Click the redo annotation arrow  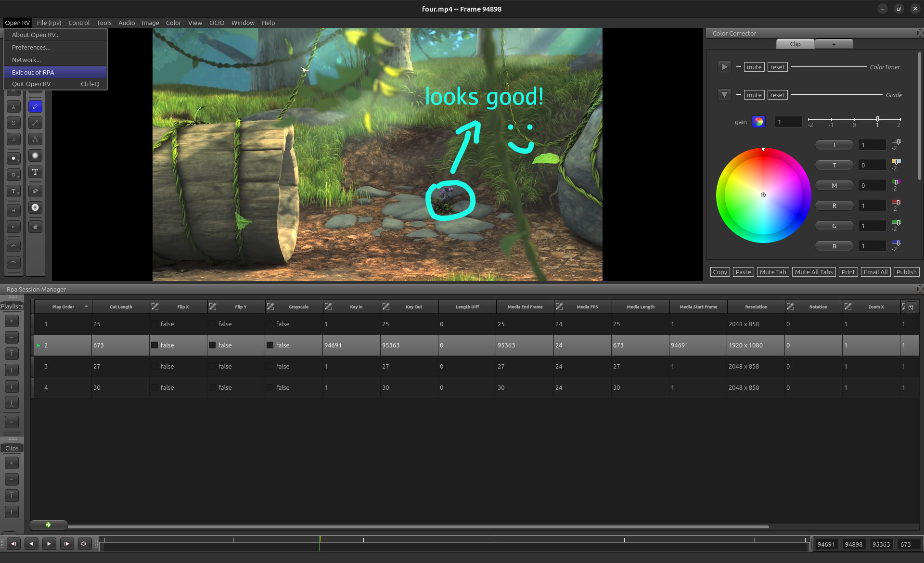[x=13, y=262]
